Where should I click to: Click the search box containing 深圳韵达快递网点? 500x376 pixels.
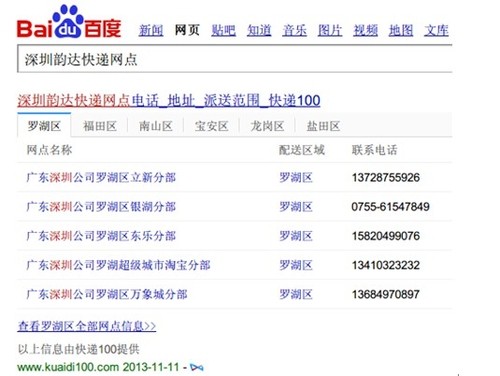[235, 59]
